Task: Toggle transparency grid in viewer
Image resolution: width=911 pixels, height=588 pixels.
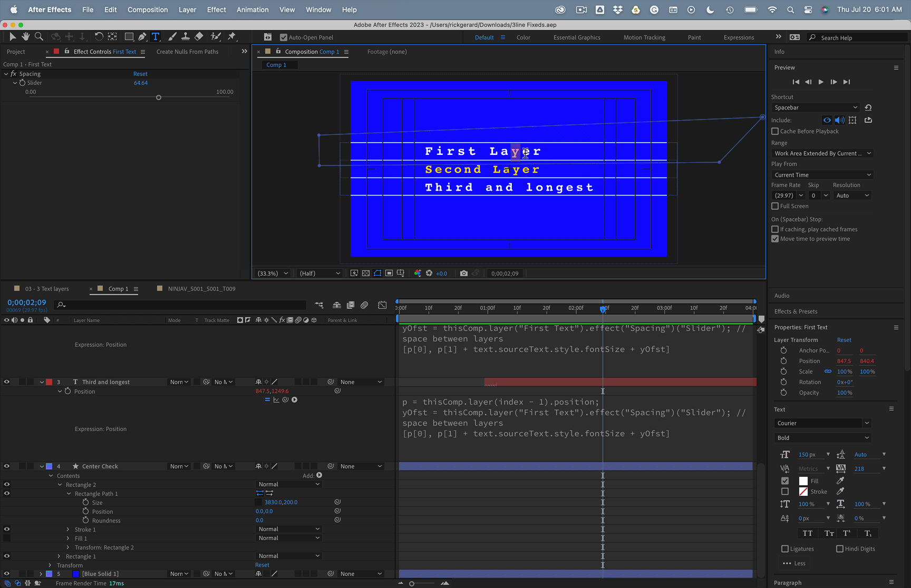Action: [366, 273]
